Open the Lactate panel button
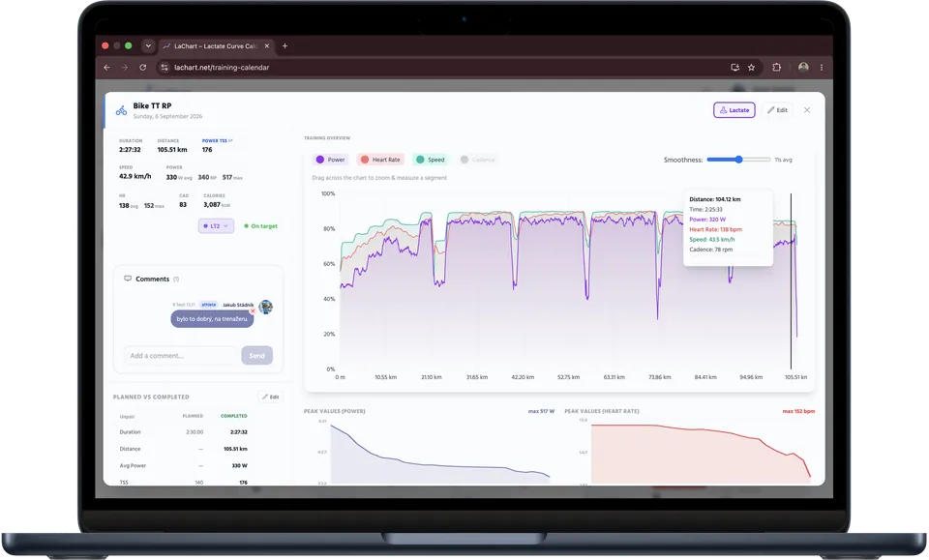This screenshot has width=929, height=560. [x=734, y=110]
